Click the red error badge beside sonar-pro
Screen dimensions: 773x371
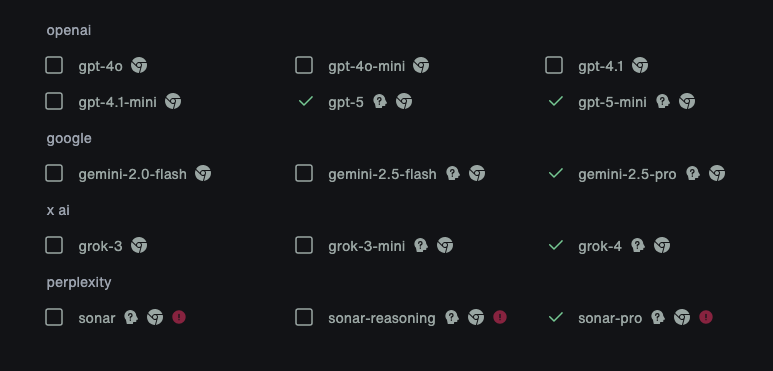(x=706, y=317)
